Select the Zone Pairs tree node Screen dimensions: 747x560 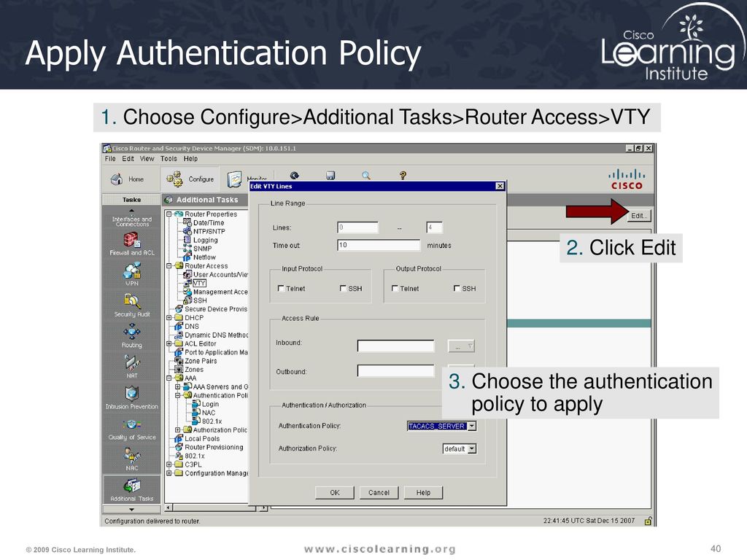click(201, 361)
